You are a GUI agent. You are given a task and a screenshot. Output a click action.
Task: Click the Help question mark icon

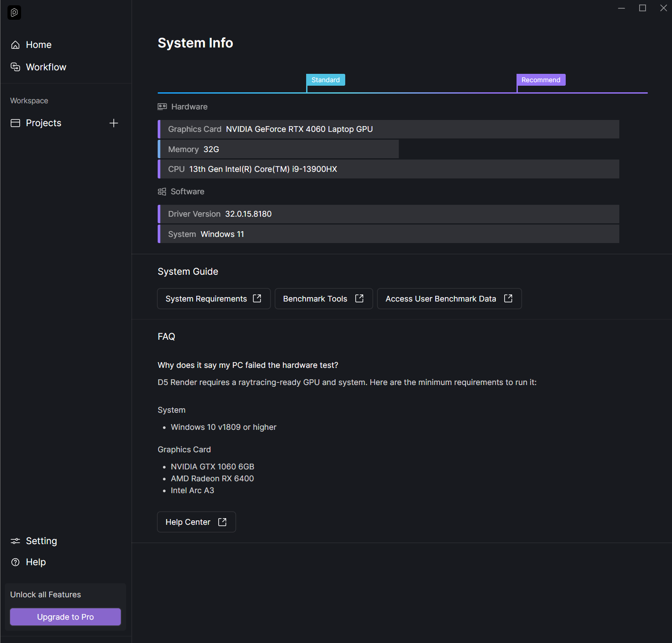15,562
